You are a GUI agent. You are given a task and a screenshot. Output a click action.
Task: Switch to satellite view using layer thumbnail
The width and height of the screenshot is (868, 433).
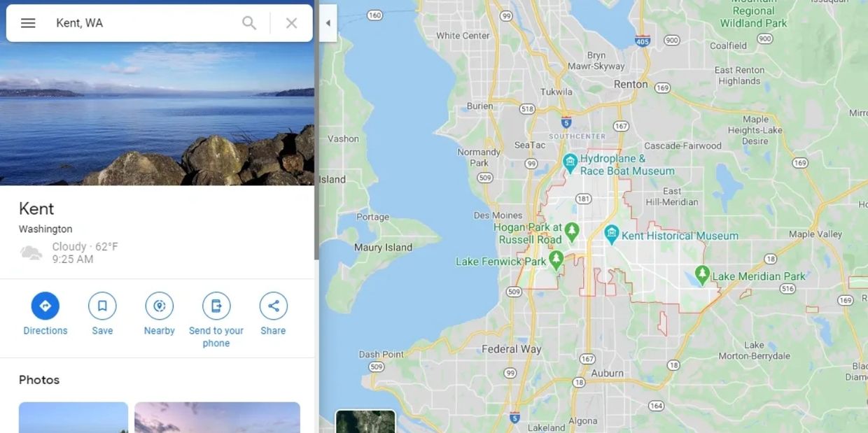365,421
